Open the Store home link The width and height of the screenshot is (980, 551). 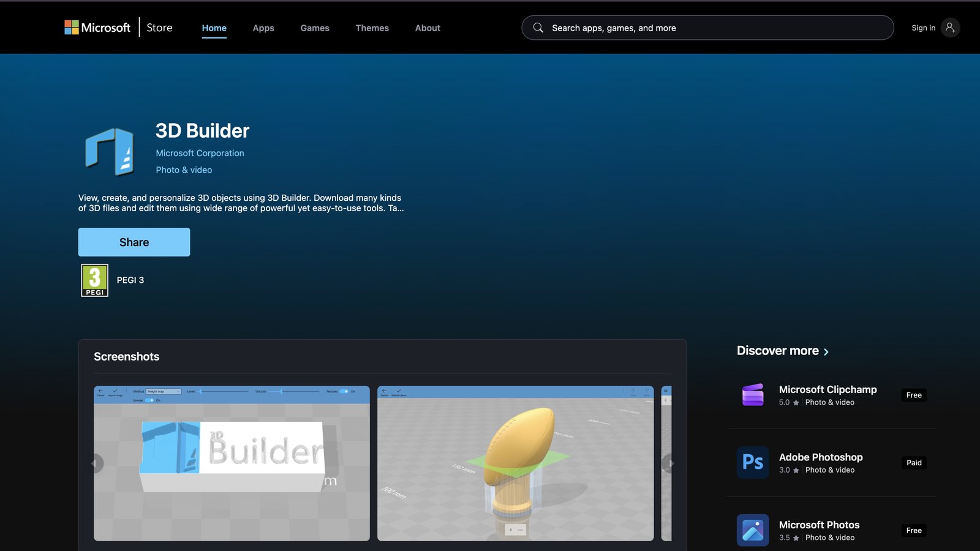[159, 28]
